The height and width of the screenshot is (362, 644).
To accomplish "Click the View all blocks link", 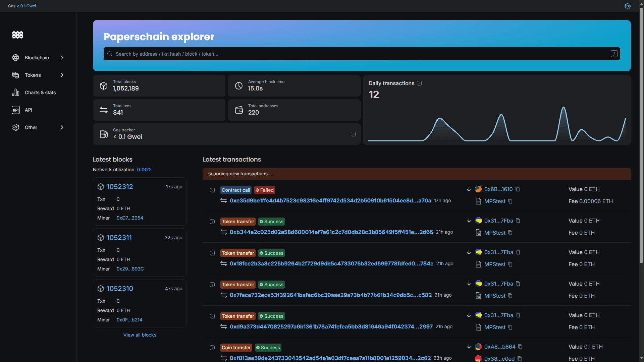I will [x=140, y=335].
